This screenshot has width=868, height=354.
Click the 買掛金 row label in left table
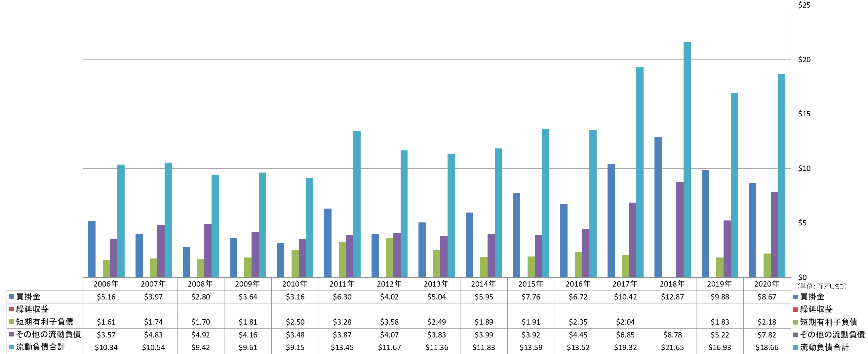click(28, 297)
